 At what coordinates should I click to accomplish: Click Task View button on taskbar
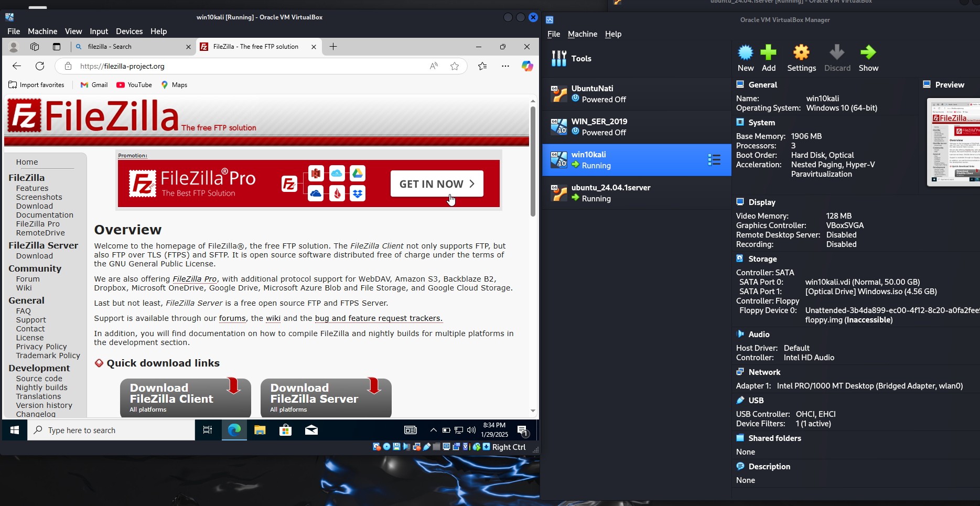[x=208, y=430]
